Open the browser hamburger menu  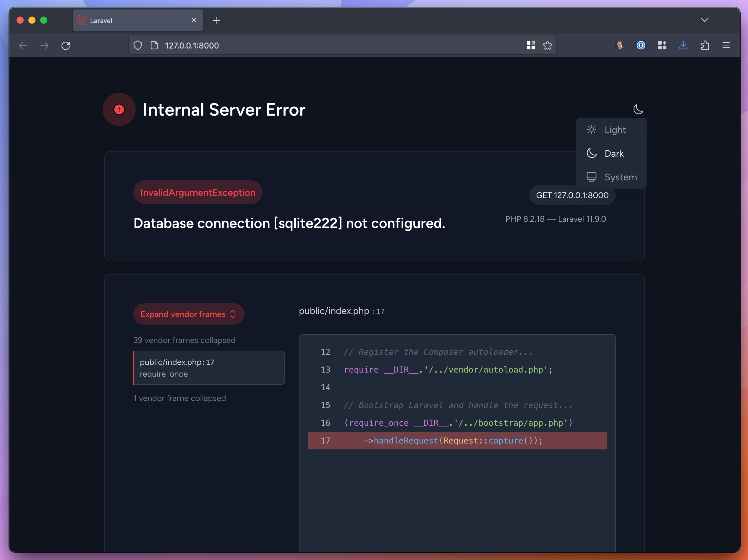[x=726, y=45]
